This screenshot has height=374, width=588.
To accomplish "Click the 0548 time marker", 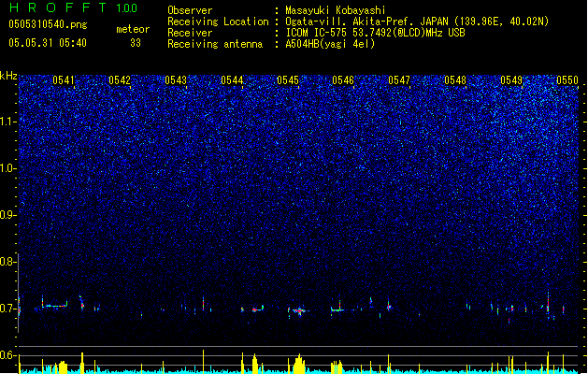I will point(455,80).
